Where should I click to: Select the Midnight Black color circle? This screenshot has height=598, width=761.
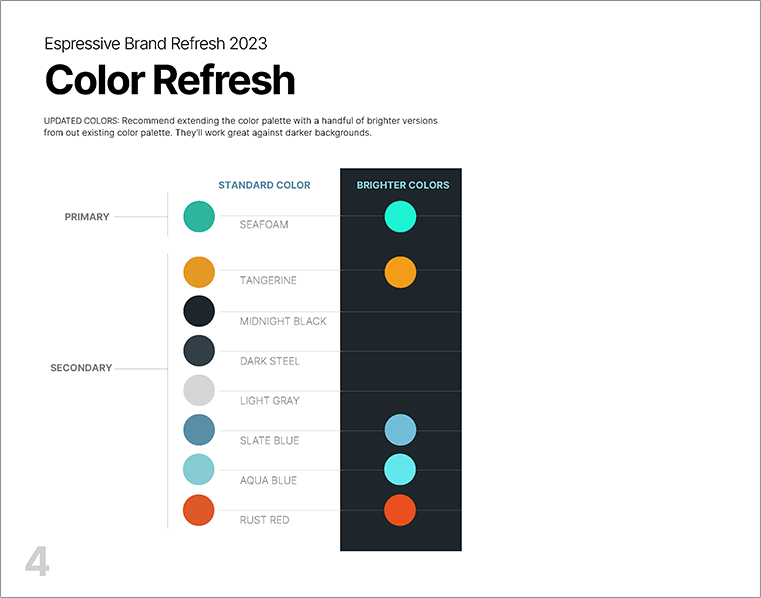click(x=199, y=311)
